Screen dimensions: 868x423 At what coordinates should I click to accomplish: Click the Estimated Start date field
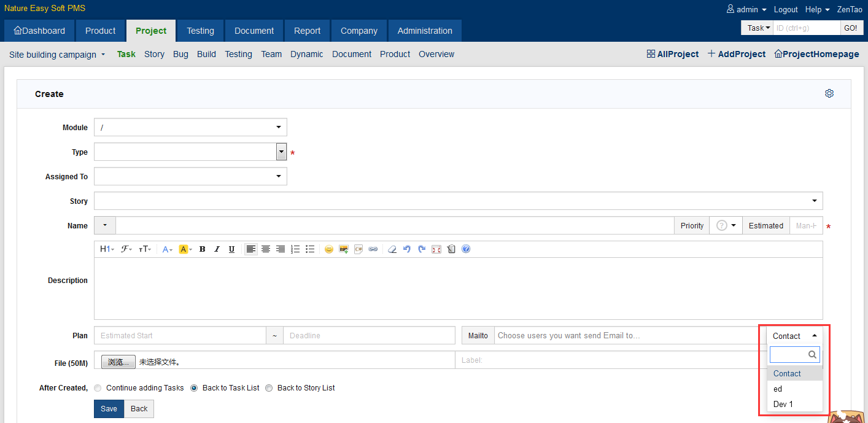click(180, 336)
